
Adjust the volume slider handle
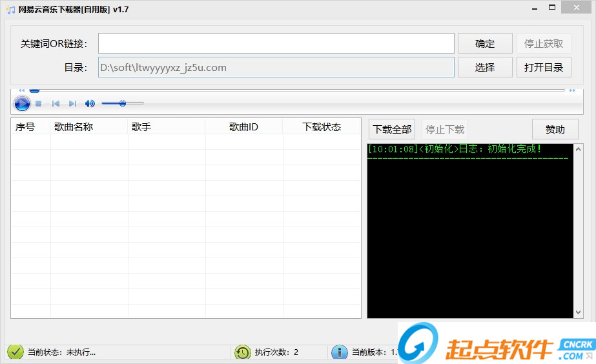[x=123, y=103]
